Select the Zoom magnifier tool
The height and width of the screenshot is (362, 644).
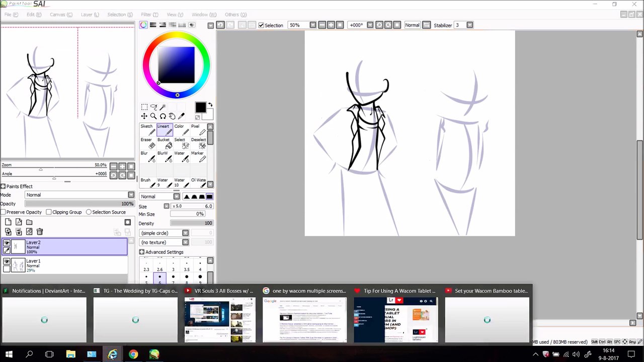[x=153, y=116]
